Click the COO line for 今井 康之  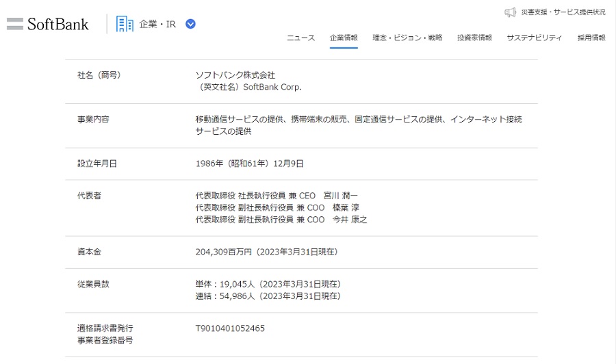click(x=281, y=220)
